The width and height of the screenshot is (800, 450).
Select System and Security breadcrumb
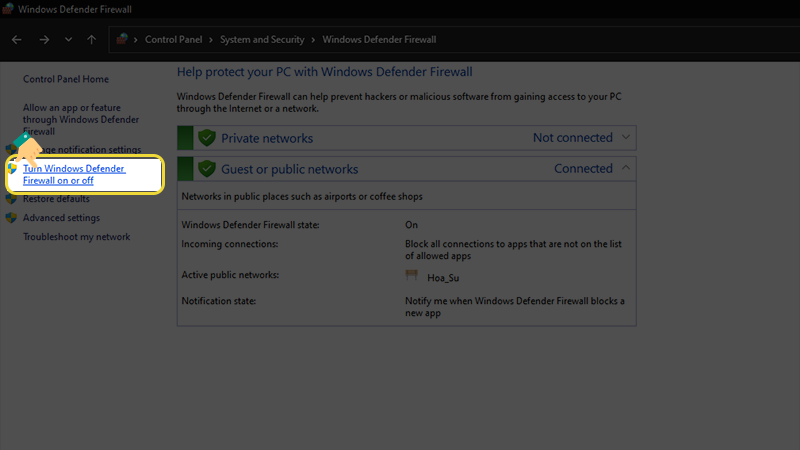click(x=263, y=40)
